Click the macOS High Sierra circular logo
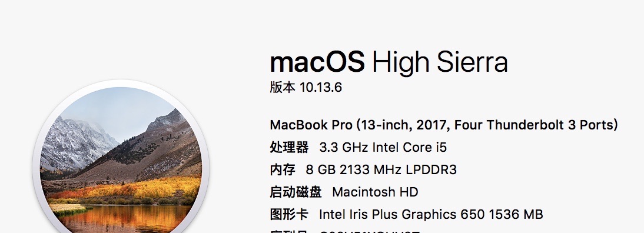The image size is (644, 233). click(121, 160)
